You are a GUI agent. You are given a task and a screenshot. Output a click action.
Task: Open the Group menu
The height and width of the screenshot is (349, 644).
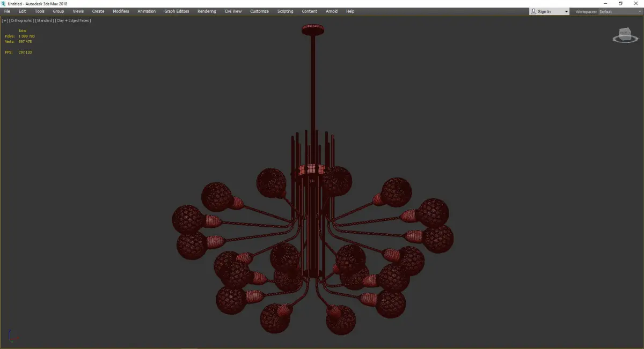pyautogui.click(x=58, y=11)
